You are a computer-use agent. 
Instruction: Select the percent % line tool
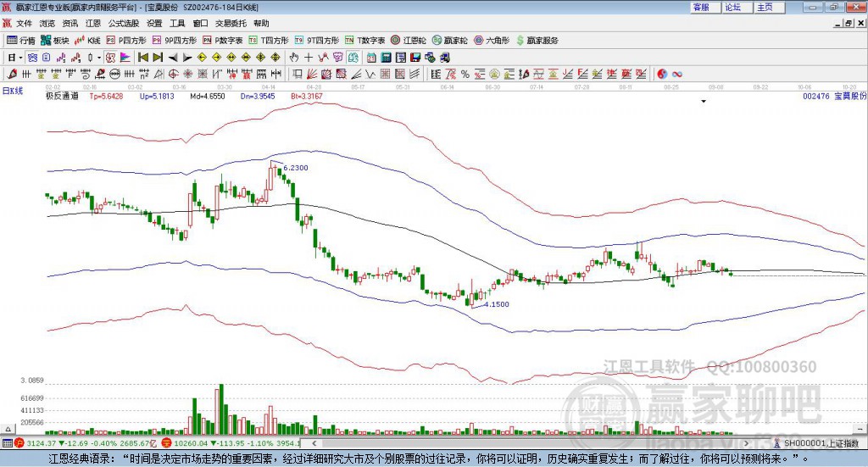tap(465, 74)
